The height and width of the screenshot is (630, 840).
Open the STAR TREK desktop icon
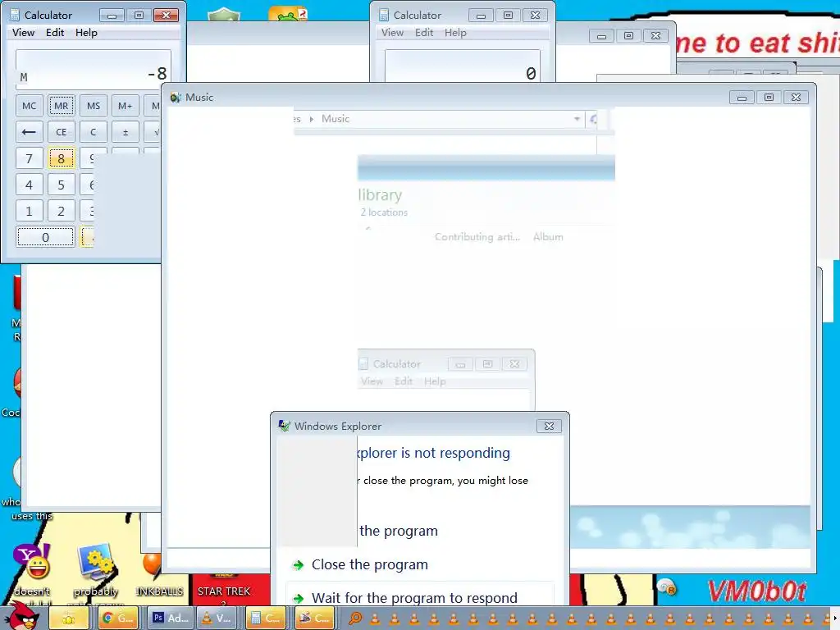coord(223,589)
